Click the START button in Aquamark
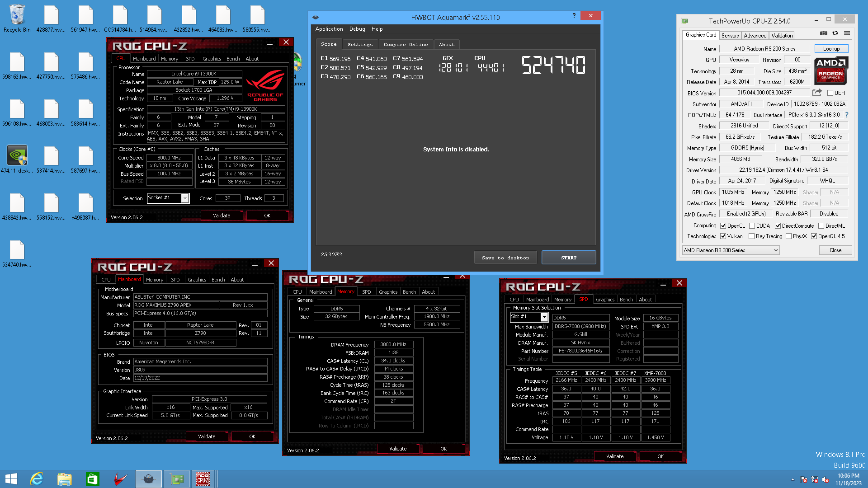868x488 pixels. [569, 258]
